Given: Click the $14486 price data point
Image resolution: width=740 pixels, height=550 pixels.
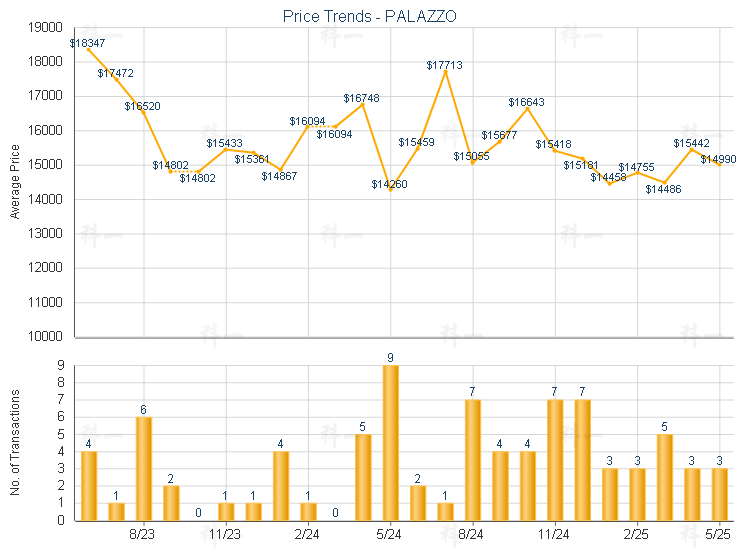Looking at the screenshot, I should 664,183.
